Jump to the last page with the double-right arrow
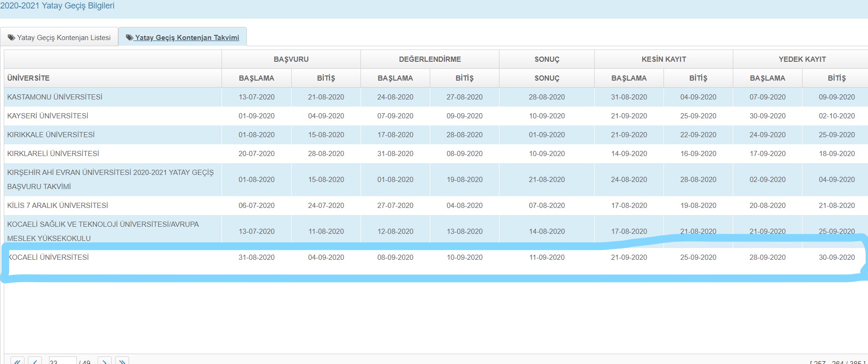 tap(122, 362)
